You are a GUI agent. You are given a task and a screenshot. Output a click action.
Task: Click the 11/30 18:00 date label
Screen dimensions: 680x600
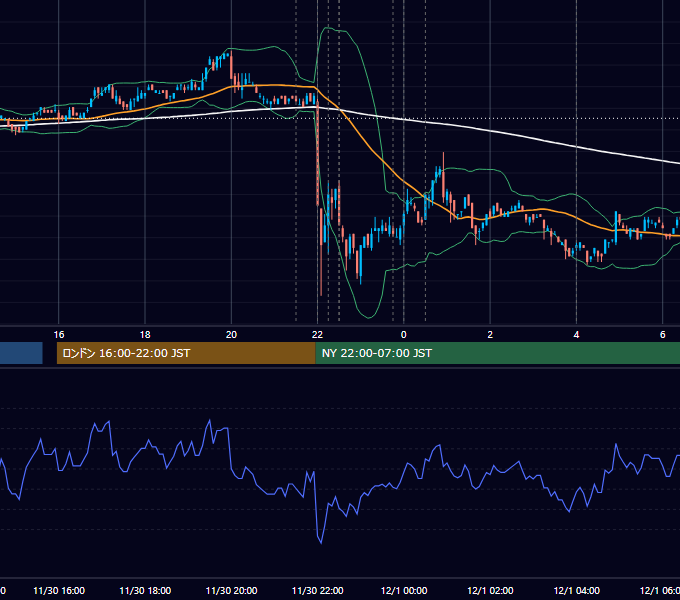click(x=145, y=590)
